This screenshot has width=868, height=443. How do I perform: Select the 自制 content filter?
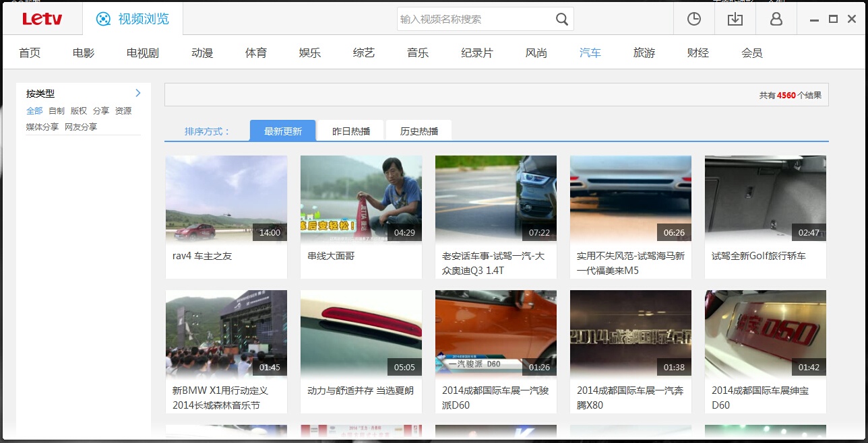point(56,110)
